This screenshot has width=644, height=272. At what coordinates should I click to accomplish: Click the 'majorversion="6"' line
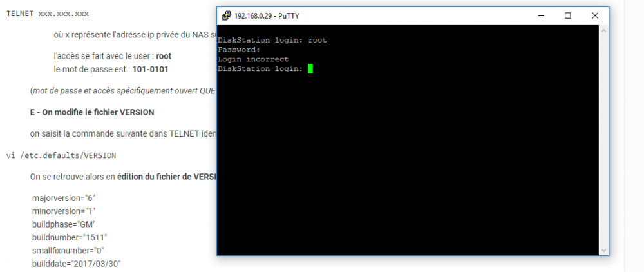pos(64,198)
